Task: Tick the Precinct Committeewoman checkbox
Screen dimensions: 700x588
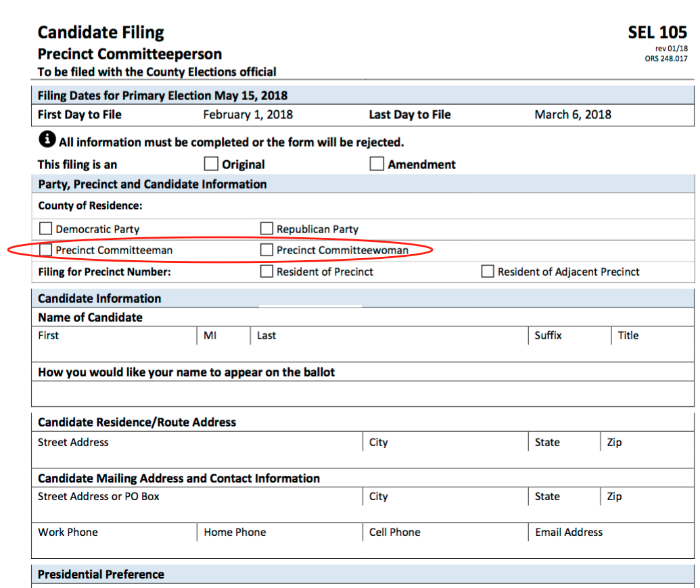Action: coord(267,250)
